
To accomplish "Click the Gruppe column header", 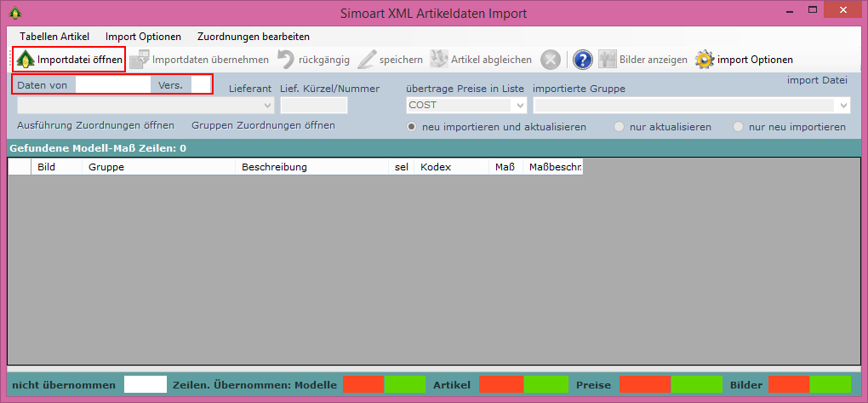I will (x=158, y=167).
